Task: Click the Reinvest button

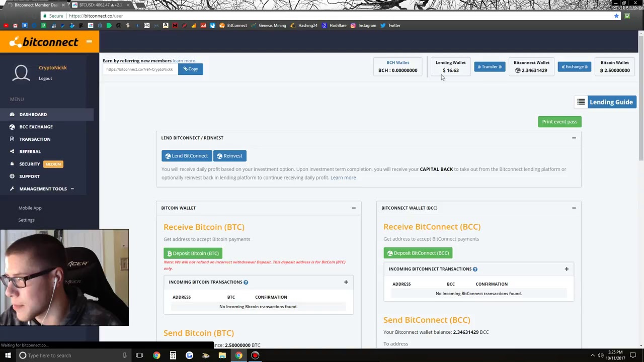Action: pyautogui.click(x=229, y=156)
